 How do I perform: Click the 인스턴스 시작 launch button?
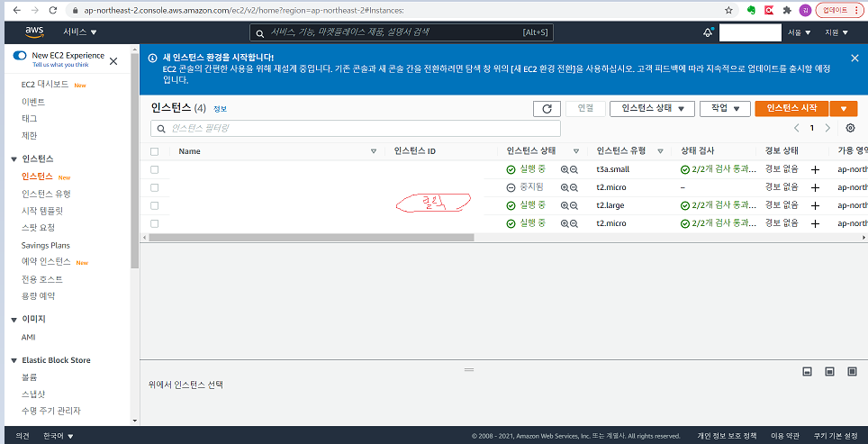tap(791, 108)
